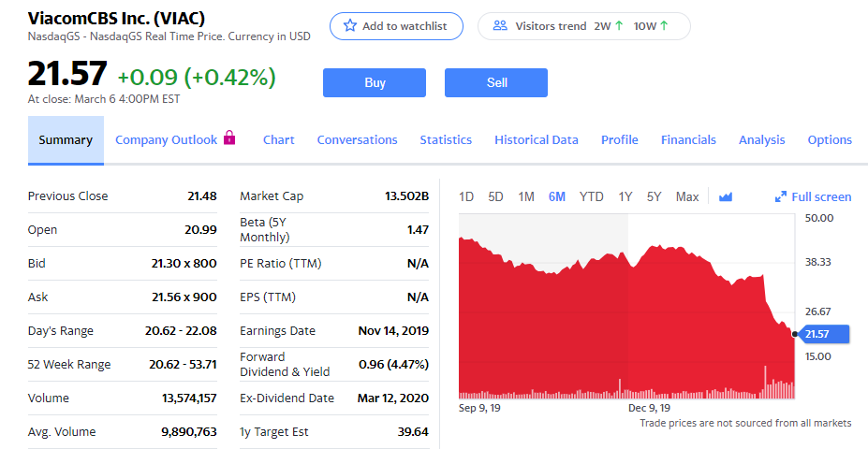Click the Sep 9, 19 axis label
Viewport: 868px width, 449px height.
479,408
